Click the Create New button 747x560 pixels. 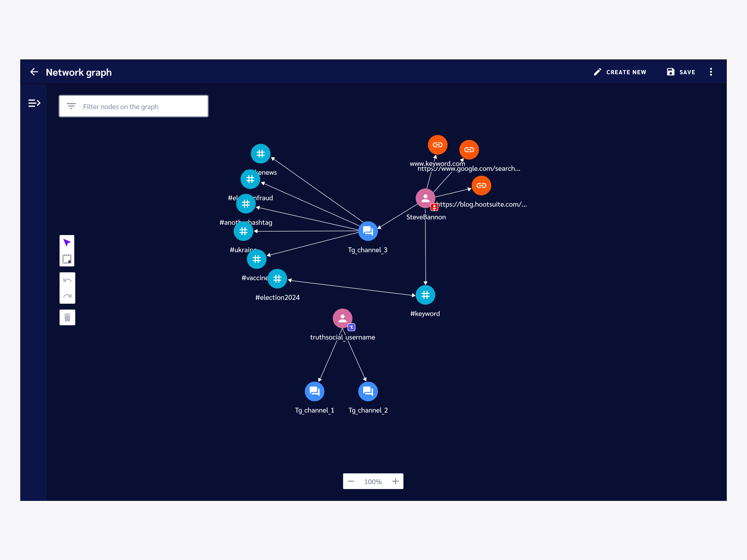coord(620,72)
